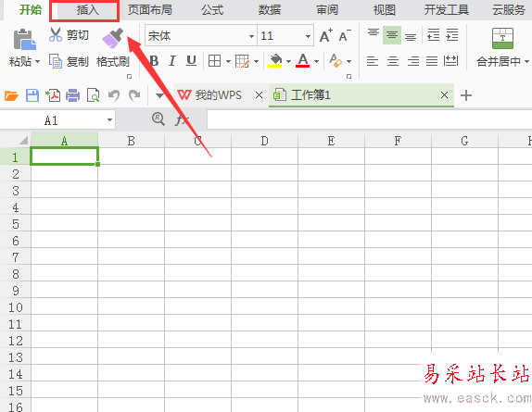This screenshot has width=532, height=412.
Task: Open the 数据 (Data) tab
Action: point(270,10)
